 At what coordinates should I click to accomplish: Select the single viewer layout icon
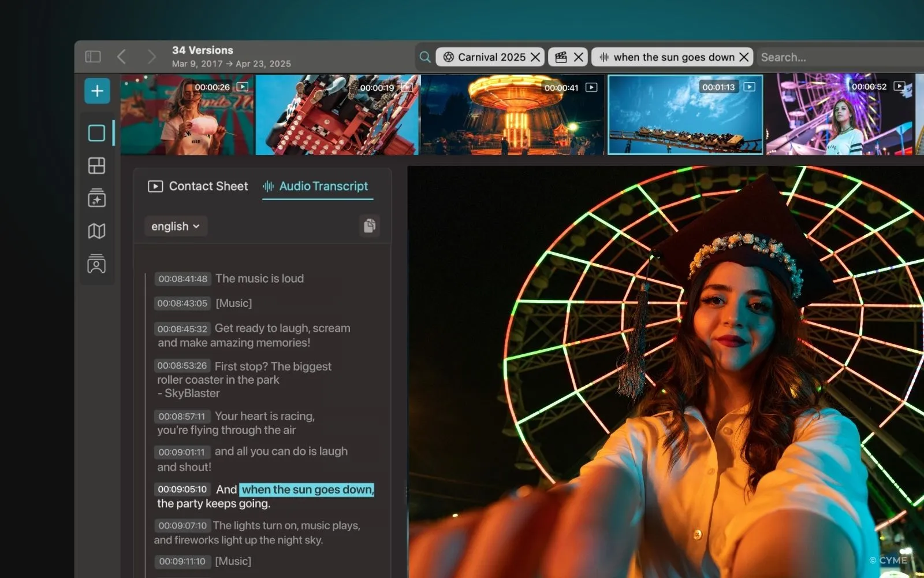(96, 133)
